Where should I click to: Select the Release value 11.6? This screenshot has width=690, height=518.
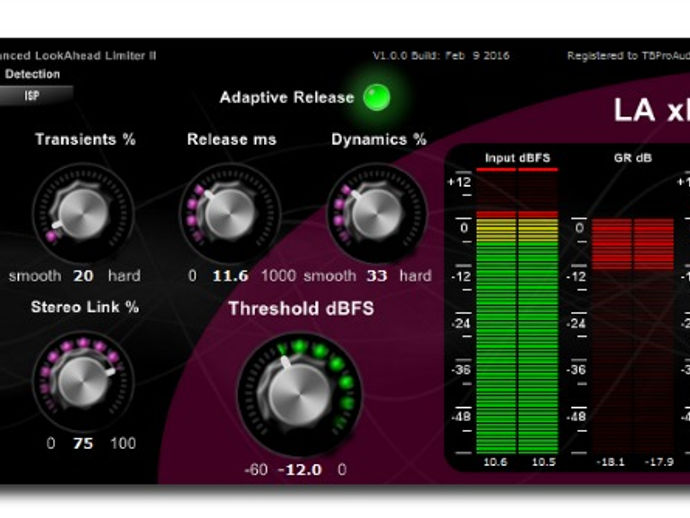[x=230, y=276]
